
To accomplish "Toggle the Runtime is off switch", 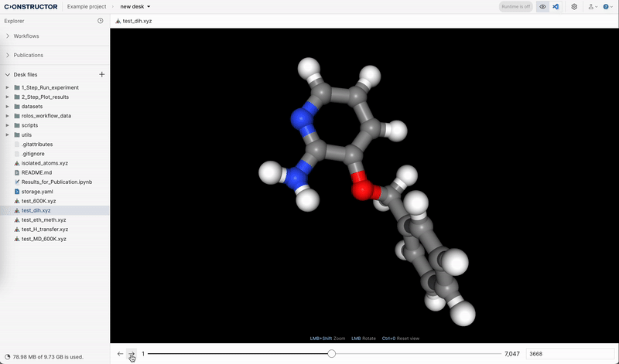I will [515, 6].
